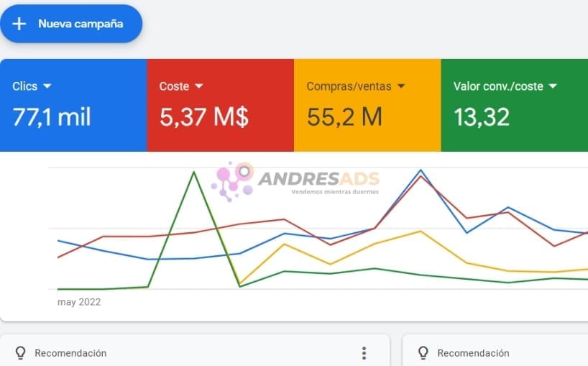Click the right Recomendación lightbulb icon
The image size is (588, 366).
pyautogui.click(x=423, y=353)
